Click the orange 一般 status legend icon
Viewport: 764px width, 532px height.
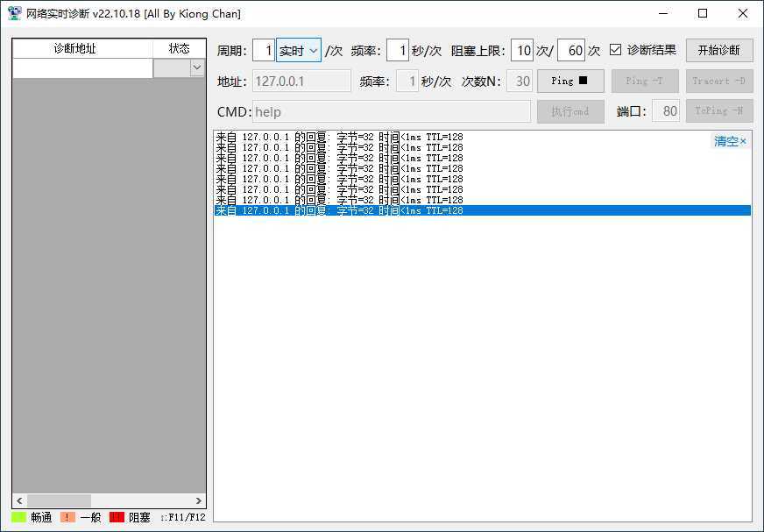[68, 517]
